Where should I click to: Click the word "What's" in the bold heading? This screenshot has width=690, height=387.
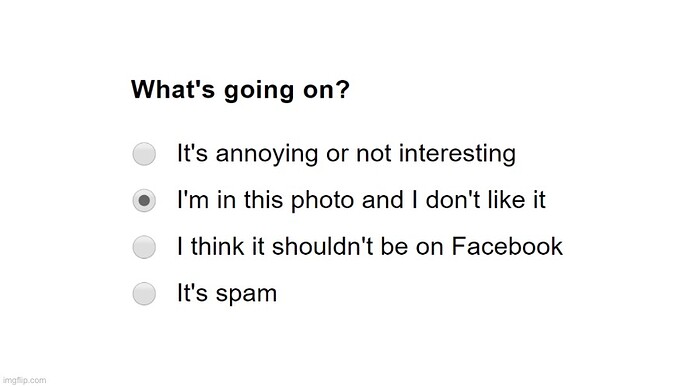(x=173, y=89)
